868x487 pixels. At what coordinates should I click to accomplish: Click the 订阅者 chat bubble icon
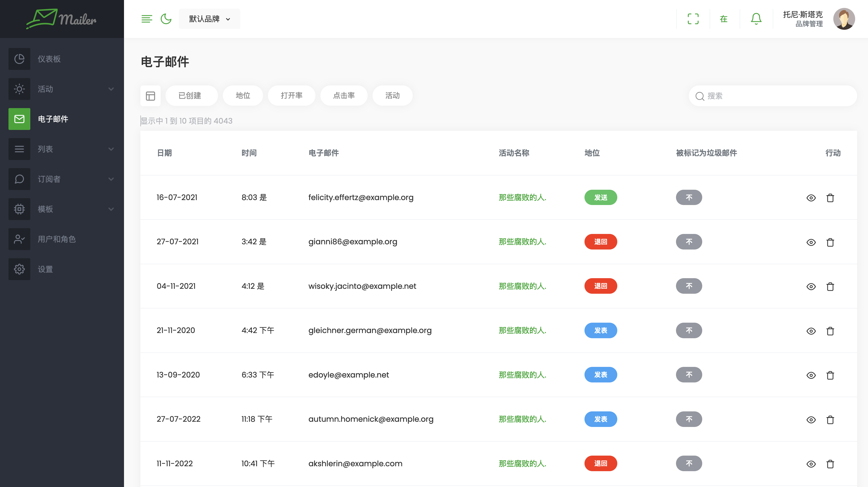(x=19, y=179)
